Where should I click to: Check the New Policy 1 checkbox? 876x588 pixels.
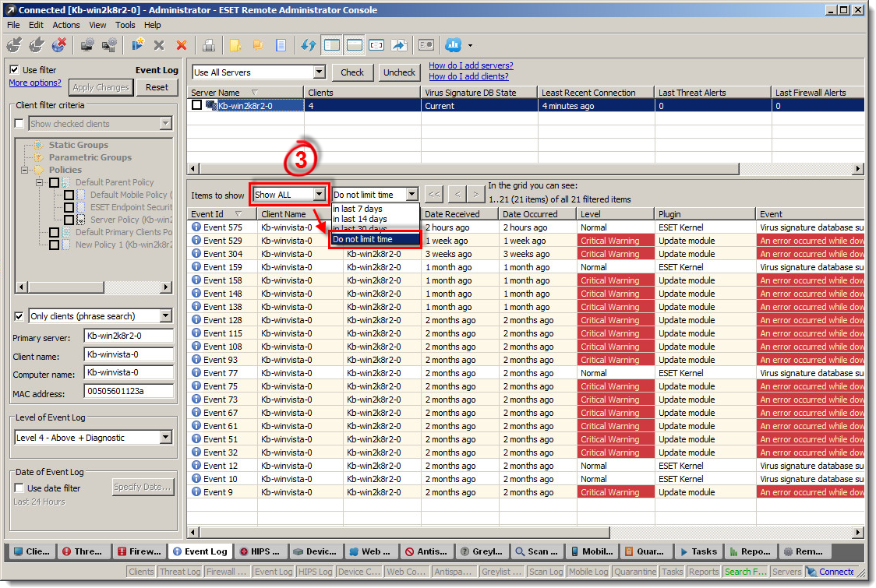pos(55,245)
